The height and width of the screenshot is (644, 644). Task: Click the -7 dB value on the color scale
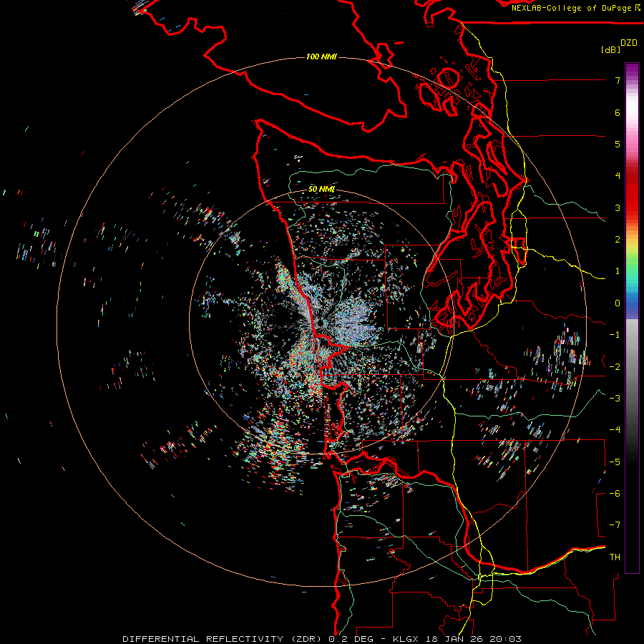(x=615, y=525)
